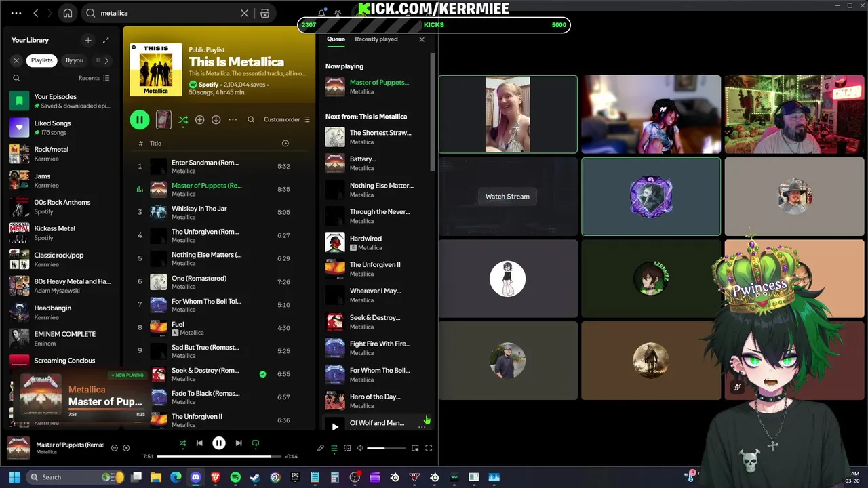Toggle the By you library filter

74,60
